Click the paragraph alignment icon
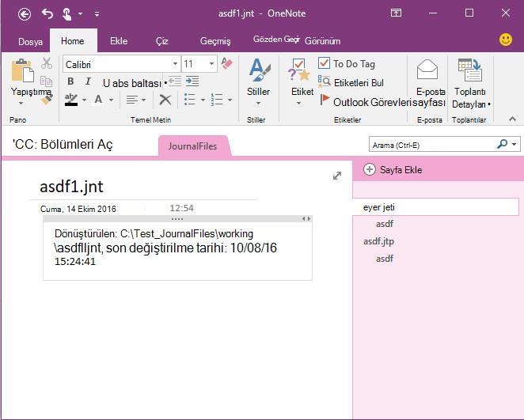This screenshot has height=420, width=524. (x=132, y=100)
